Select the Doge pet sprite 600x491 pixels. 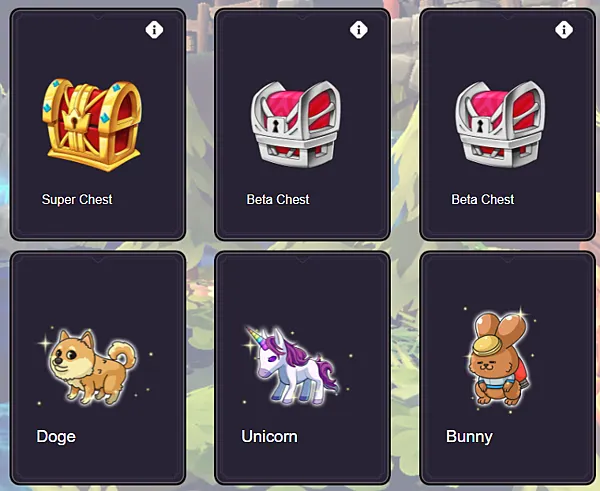point(93,367)
